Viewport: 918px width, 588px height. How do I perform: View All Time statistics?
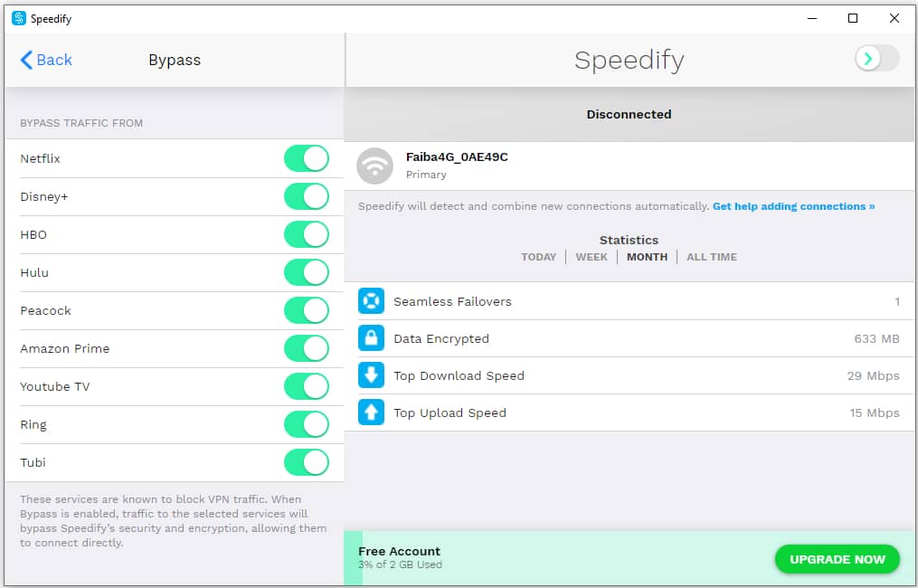click(x=711, y=257)
